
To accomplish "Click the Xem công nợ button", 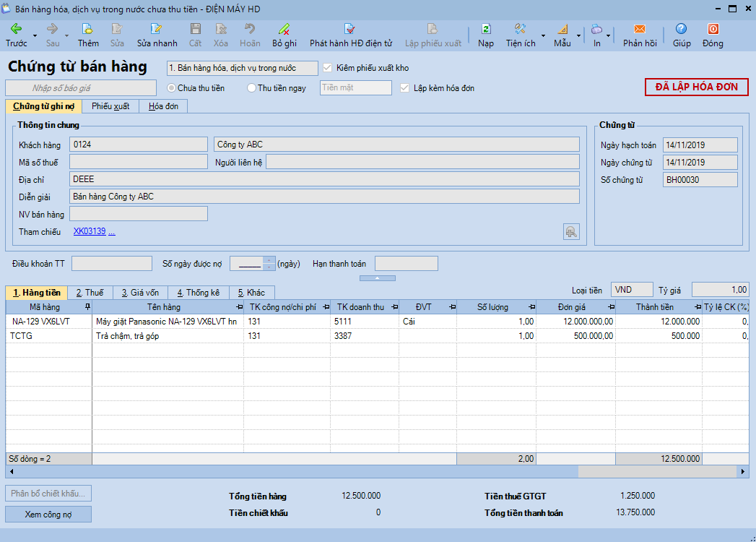I will [x=48, y=515].
